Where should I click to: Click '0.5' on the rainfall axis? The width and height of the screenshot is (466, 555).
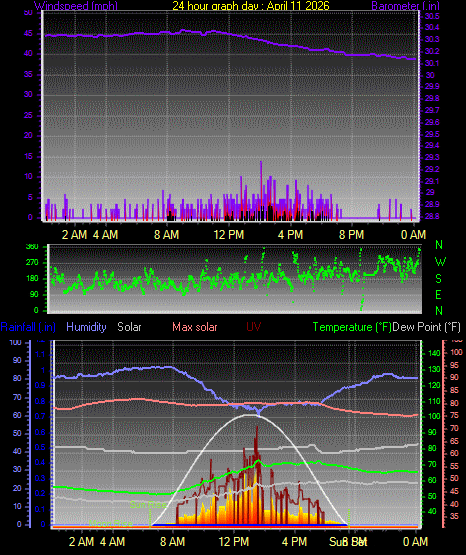[40, 447]
